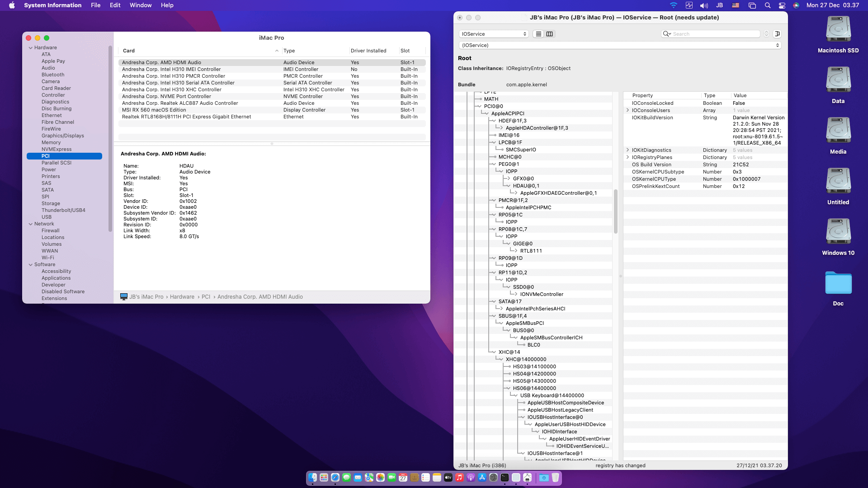Open the (IOService) class filter popup
The width and height of the screenshot is (868, 488).
pyautogui.click(x=619, y=45)
